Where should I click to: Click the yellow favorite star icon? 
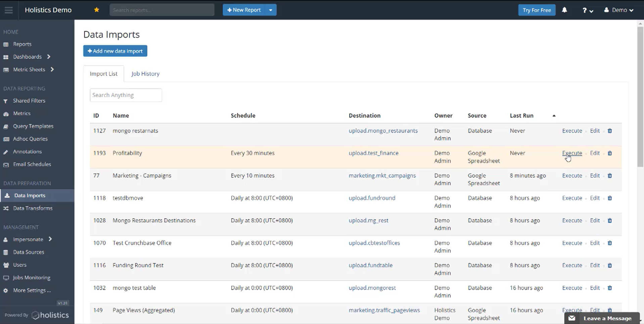(97, 10)
